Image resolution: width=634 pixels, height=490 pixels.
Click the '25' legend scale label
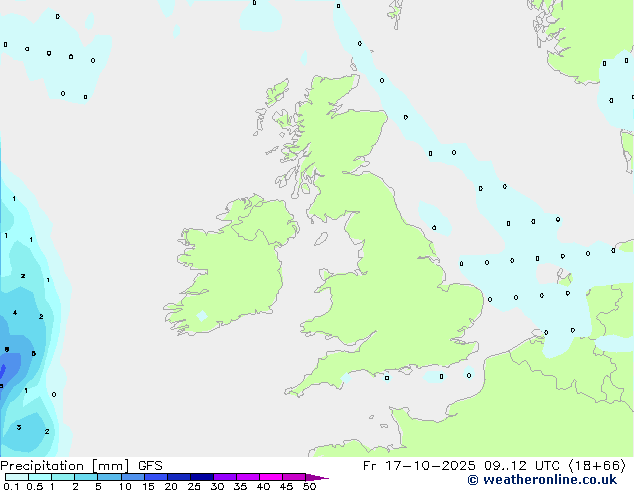pos(194,486)
